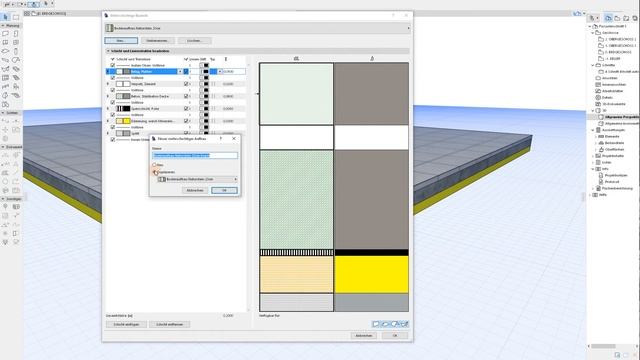Click OK in the new composite name dialog
The image size is (640, 360).
(224, 191)
